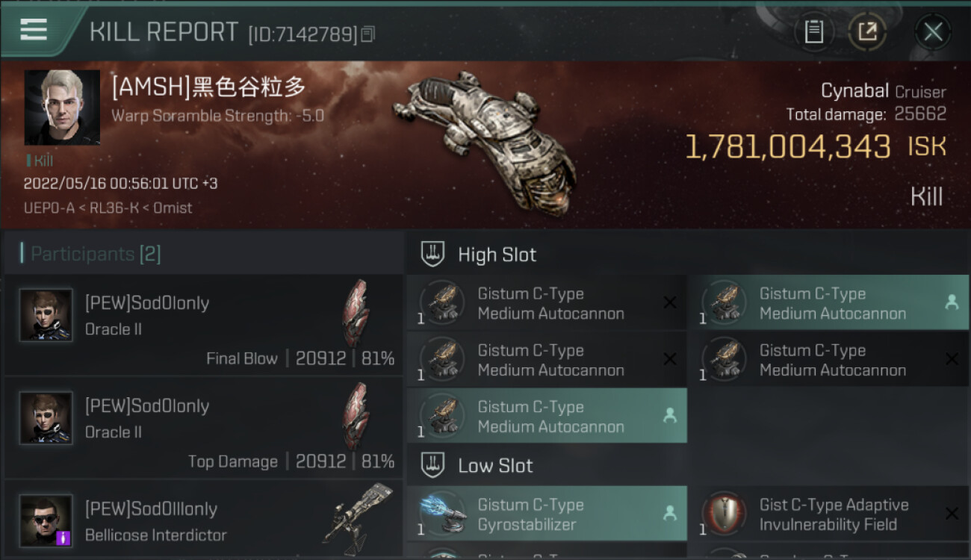971x560 pixels.
Task: Close the kill report window
Action: pyautogui.click(x=933, y=32)
